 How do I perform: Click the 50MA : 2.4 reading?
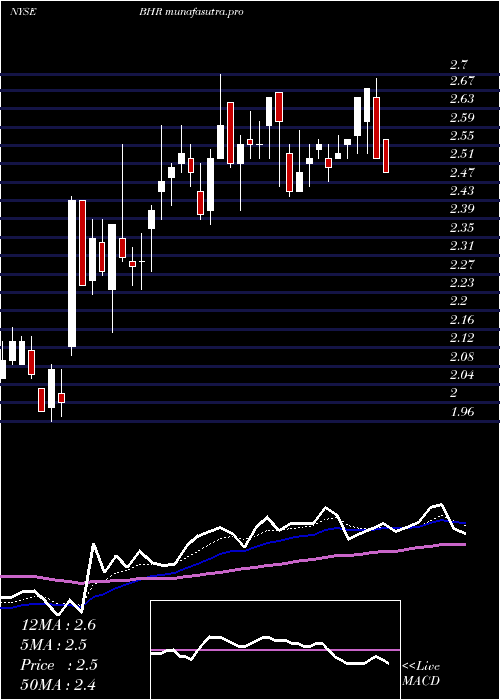[x=58, y=684]
